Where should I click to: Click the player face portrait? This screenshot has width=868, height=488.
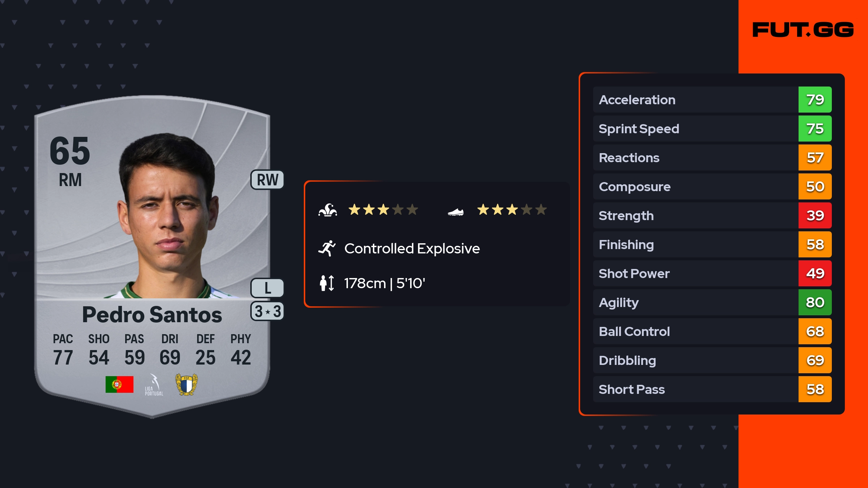pyautogui.click(x=168, y=214)
